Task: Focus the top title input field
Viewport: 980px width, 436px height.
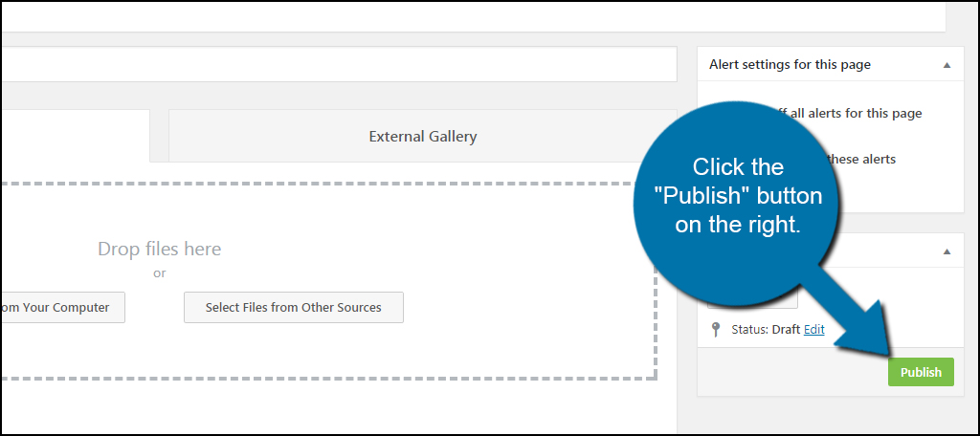Action: click(x=473, y=17)
